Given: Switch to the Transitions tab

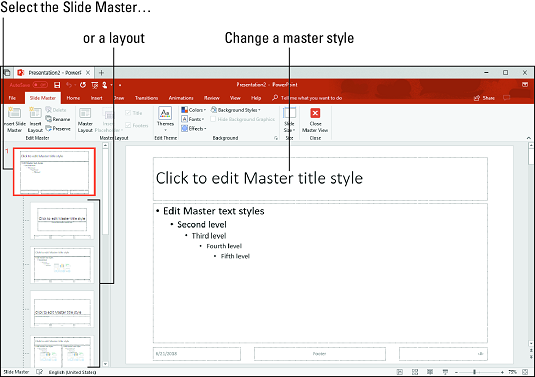Looking at the screenshot, I should pyautogui.click(x=146, y=98).
